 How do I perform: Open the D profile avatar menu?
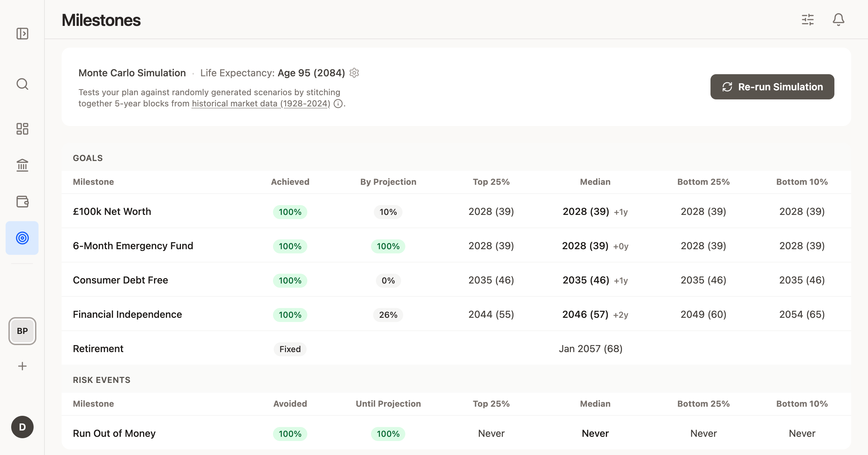[x=22, y=427]
